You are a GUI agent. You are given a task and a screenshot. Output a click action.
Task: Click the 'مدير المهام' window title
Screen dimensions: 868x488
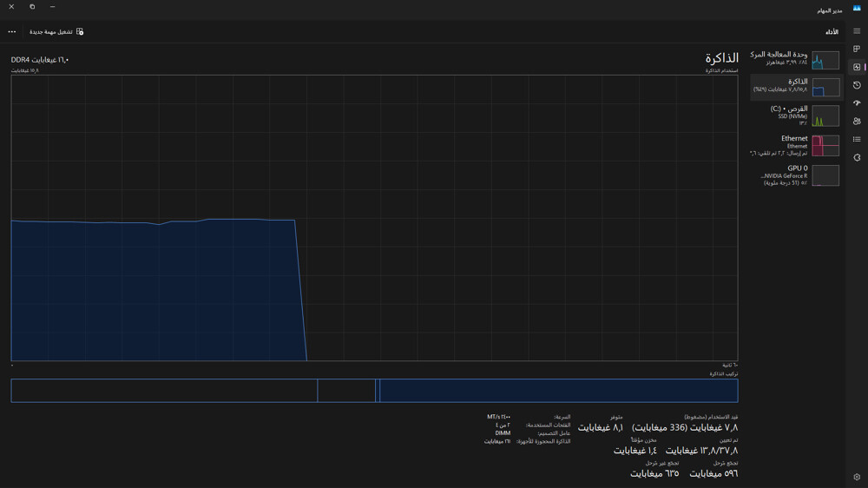tap(829, 10)
